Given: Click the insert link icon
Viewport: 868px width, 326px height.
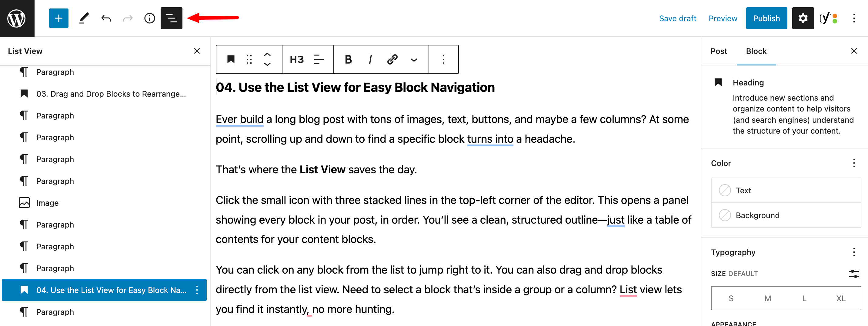Looking at the screenshot, I should (392, 59).
